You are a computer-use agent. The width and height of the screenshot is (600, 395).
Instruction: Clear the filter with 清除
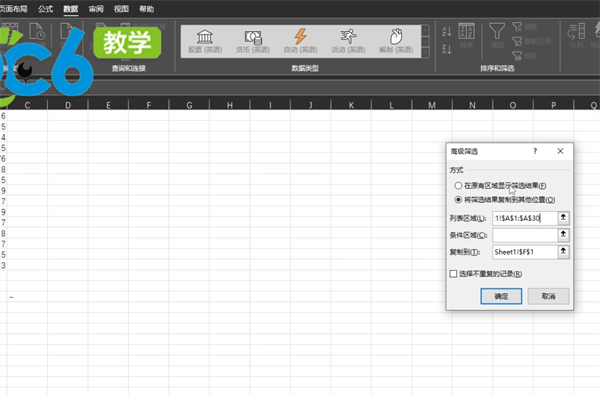coord(525,27)
